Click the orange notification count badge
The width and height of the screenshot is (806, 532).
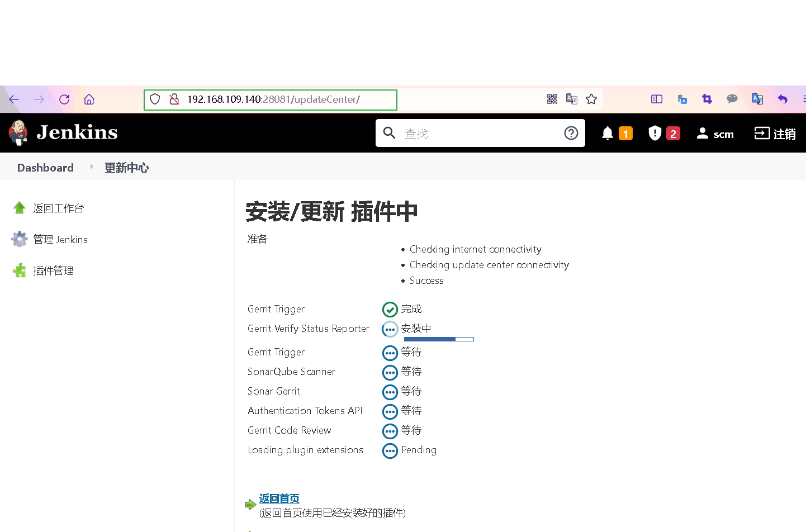click(x=626, y=134)
